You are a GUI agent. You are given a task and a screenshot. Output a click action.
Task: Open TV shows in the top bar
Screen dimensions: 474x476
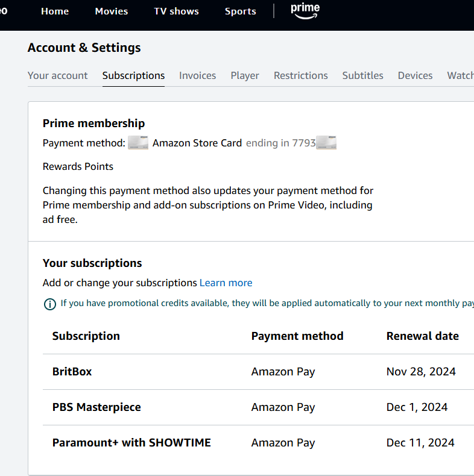(176, 11)
